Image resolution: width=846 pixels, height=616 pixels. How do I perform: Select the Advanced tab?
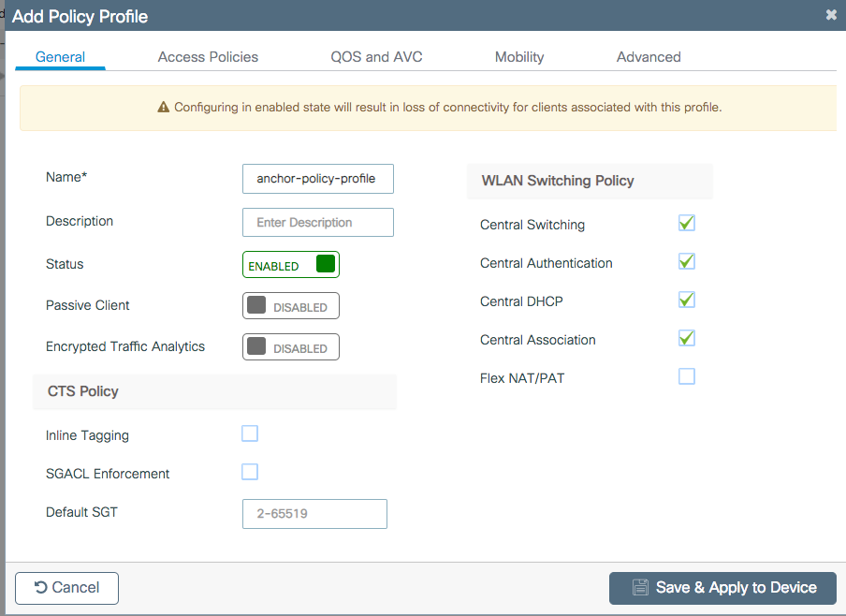649,57
